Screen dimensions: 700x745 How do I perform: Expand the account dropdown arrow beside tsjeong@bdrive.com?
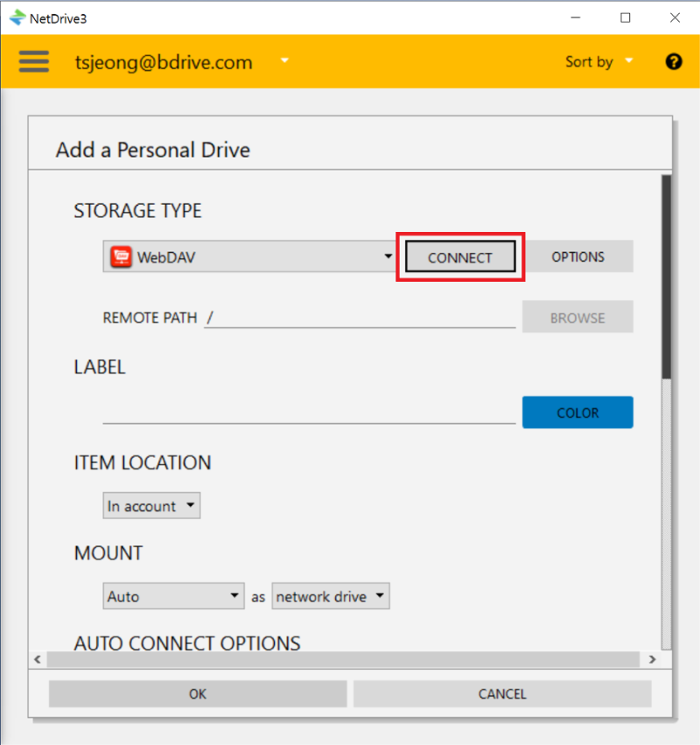coord(284,60)
